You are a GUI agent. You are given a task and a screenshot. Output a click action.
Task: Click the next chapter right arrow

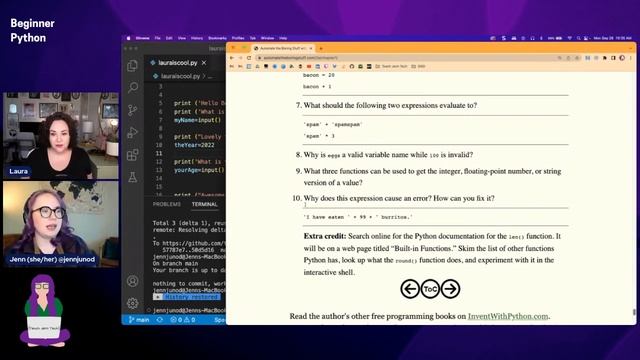(451, 289)
